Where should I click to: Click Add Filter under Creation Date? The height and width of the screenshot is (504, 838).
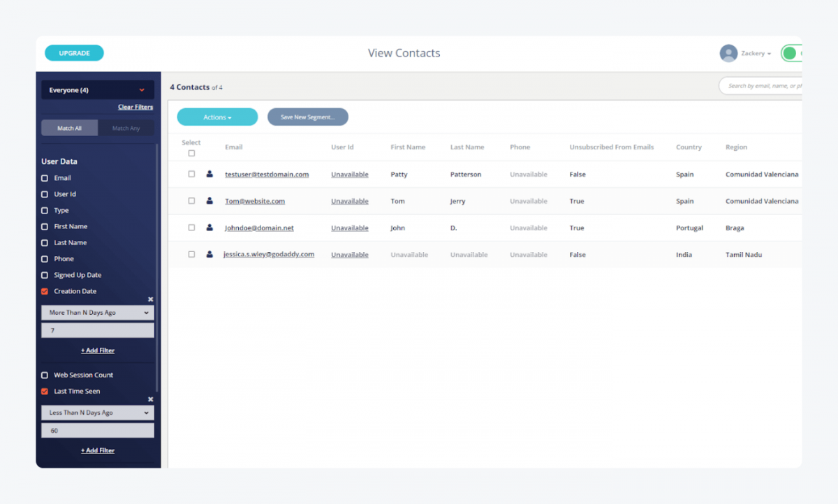click(98, 350)
